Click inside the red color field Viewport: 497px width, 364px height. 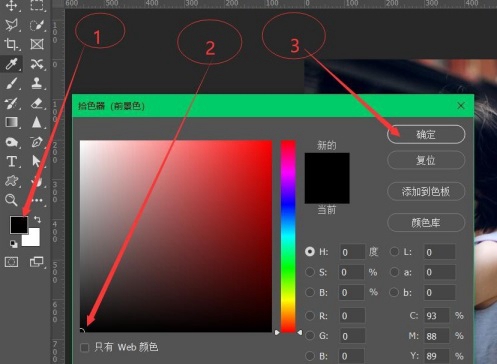[176, 236]
